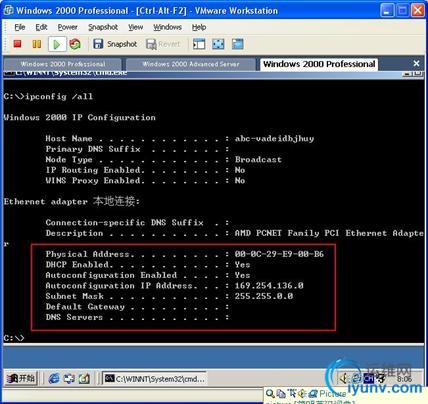428x404 pixels.
Task: Open the Power menu
Action: (x=68, y=27)
